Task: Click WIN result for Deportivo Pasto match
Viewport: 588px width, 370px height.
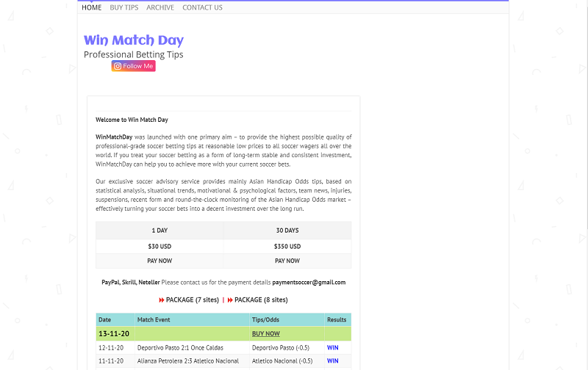Action: point(333,347)
